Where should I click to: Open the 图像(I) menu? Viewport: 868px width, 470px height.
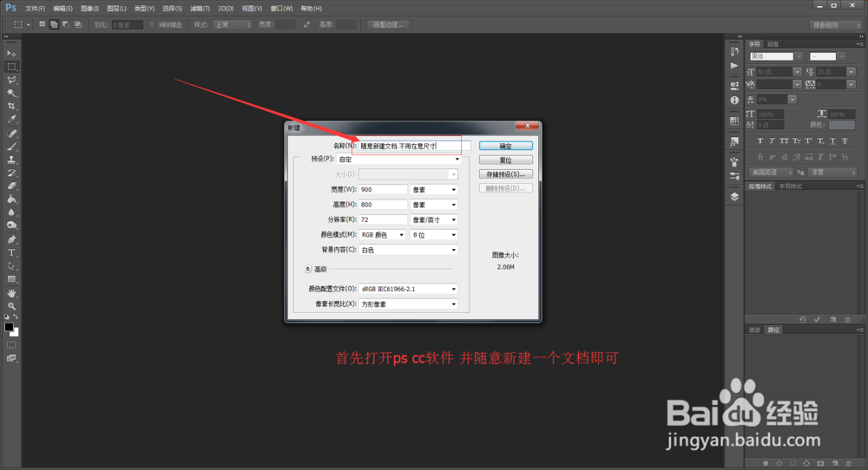tap(89, 9)
